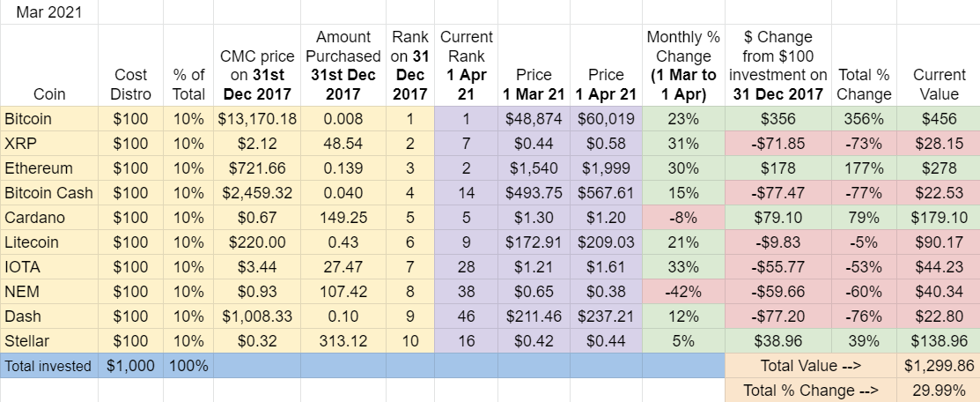Click the $1,000 total invested cell
Screen dimensions: 980x402
[x=130, y=365]
